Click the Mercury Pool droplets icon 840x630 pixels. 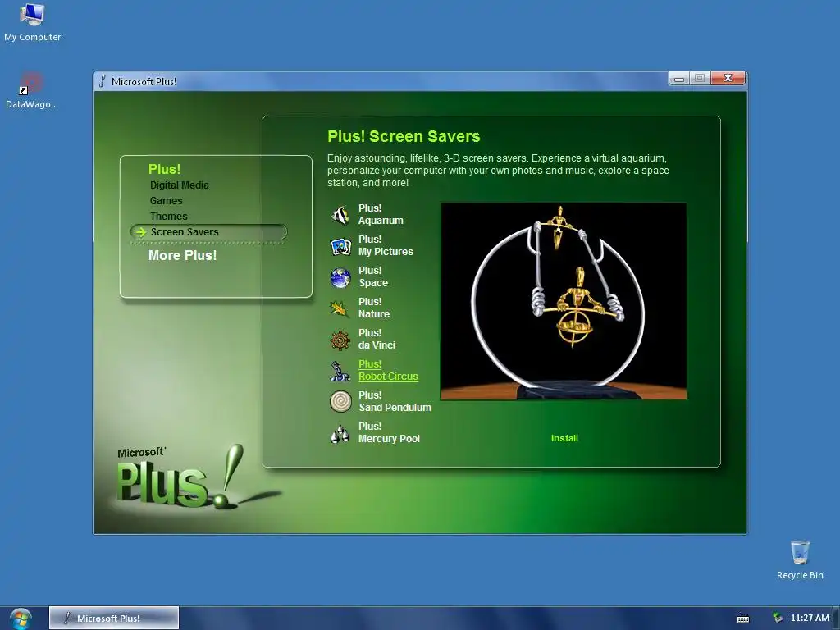(x=340, y=433)
